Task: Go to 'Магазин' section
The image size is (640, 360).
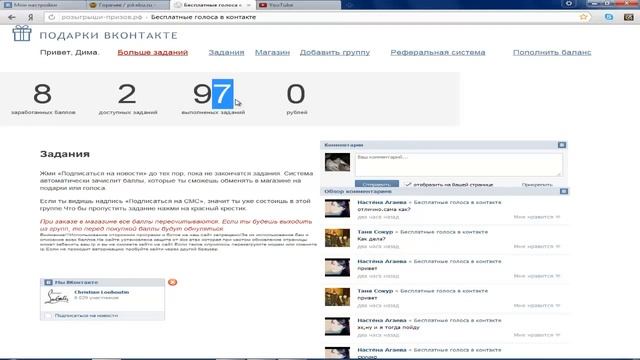Action: 272,52
